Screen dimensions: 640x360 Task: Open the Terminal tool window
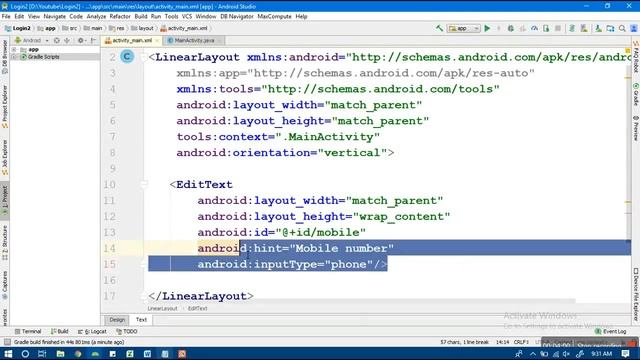tap(28, 331)
